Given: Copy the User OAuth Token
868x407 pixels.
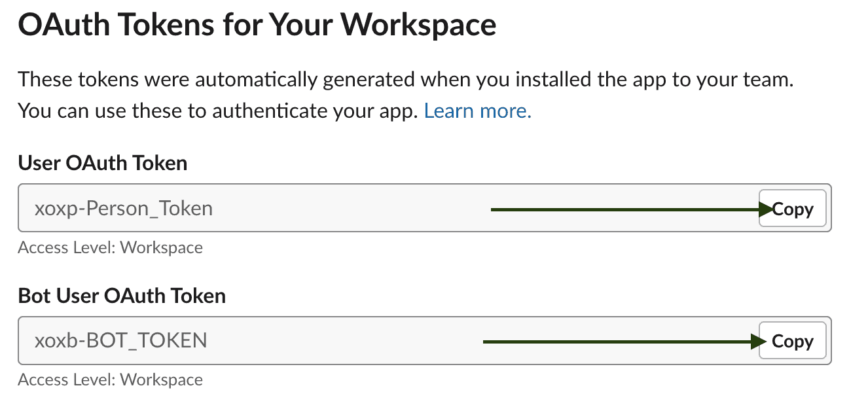Looking at the screenshot, I should click(792, 209).
